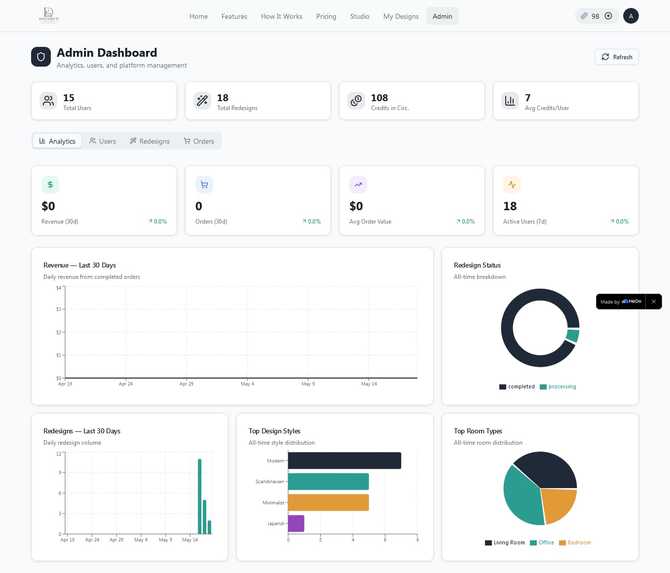Click the orange Bedroom slice of the pie chart
Viewport: 670px width, 573px height.
(560, 504)
